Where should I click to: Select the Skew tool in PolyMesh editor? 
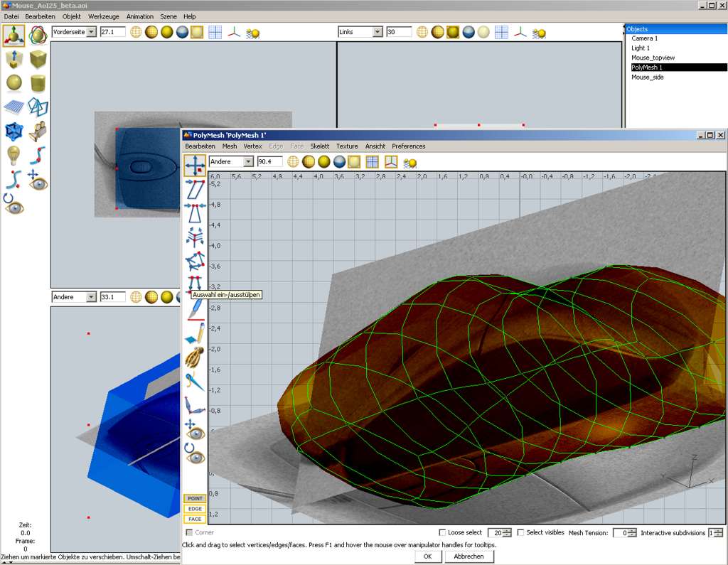[195, 190]
